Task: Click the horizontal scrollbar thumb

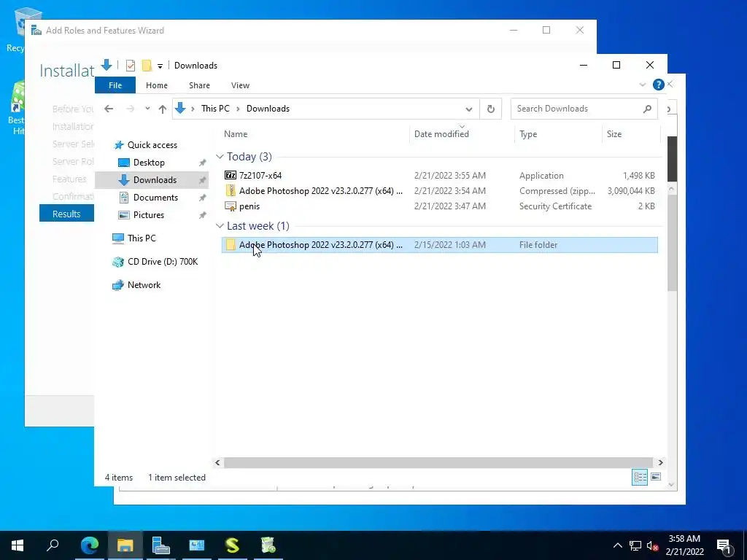Action: point(438,462)
